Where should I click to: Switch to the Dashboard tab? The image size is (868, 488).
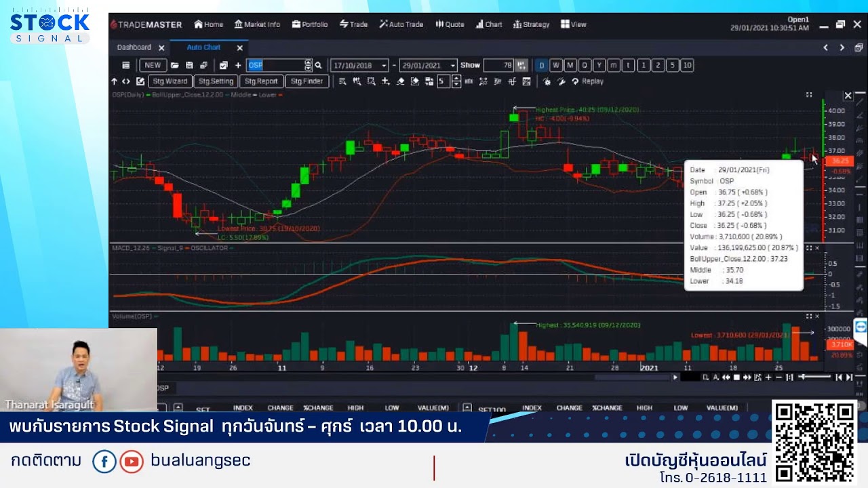(x=134, y=47)
